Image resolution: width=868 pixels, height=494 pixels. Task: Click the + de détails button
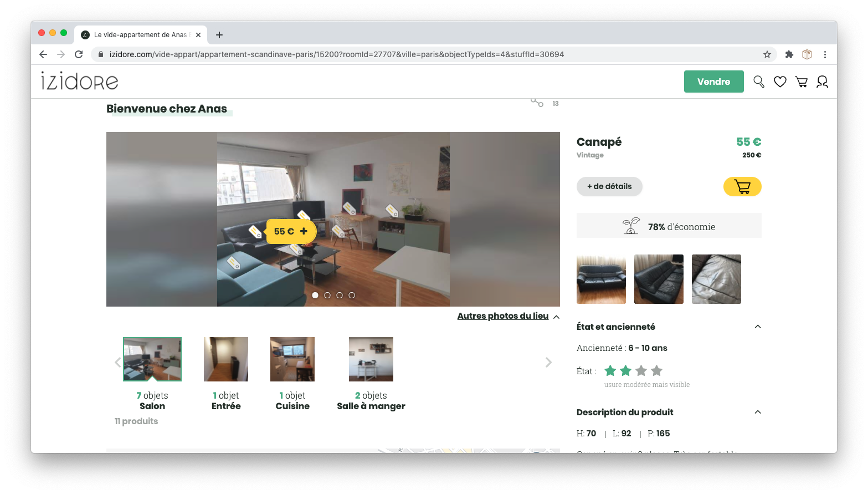coord(609,187)
